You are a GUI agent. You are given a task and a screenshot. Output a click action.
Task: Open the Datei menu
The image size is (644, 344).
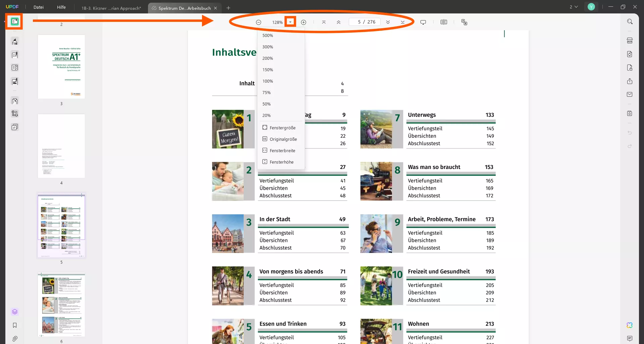(x=39, y=7)
